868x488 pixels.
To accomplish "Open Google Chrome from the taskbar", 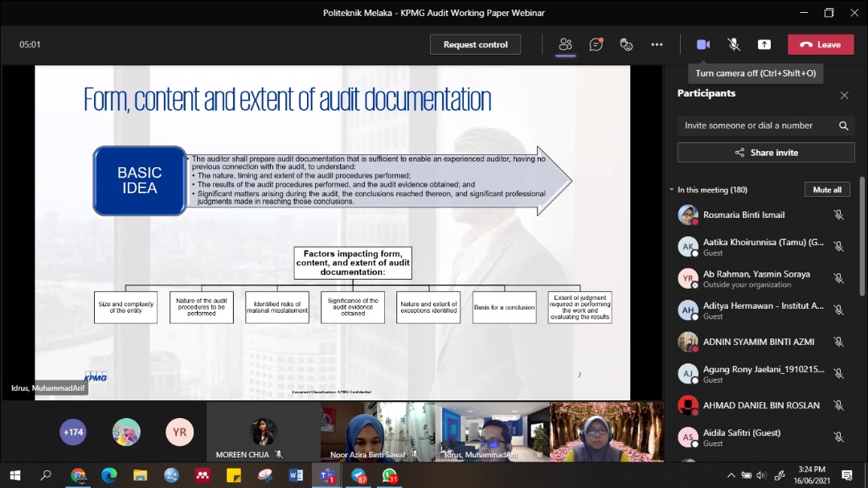I will pyautogui.click(x=78, y=475).
